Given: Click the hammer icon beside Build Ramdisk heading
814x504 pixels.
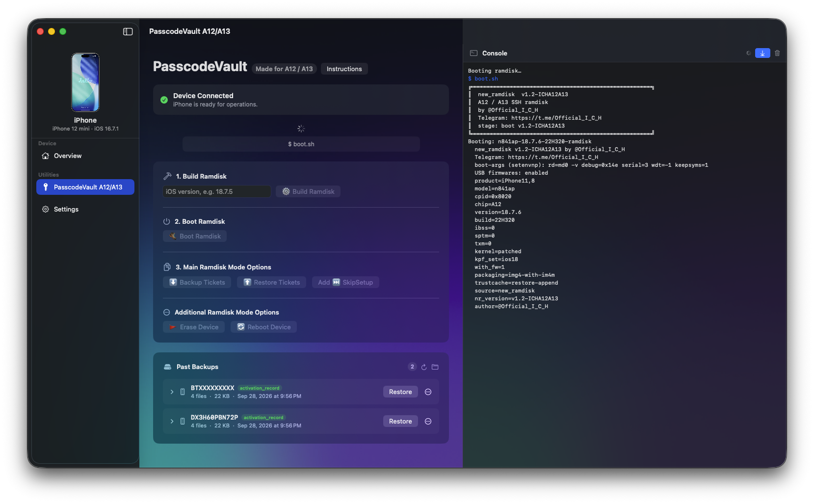Looking at the screenshot, I should click(167, 176).
